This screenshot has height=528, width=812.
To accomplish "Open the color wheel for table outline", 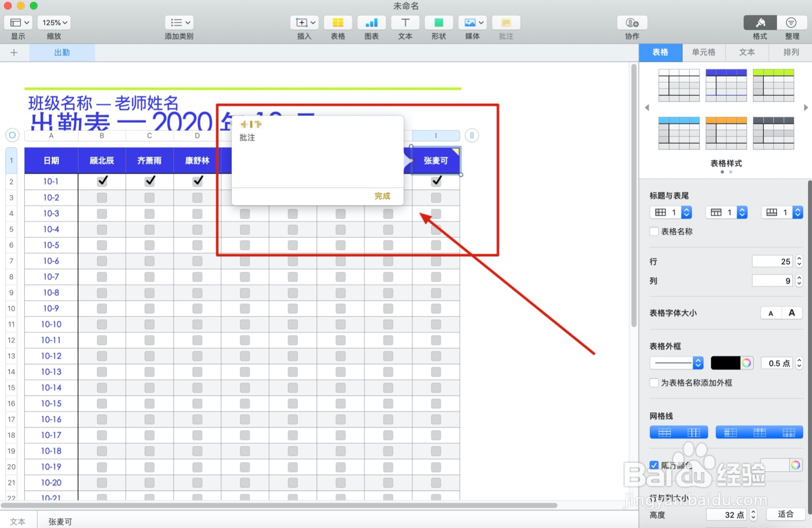I will [x=747, y=363].
